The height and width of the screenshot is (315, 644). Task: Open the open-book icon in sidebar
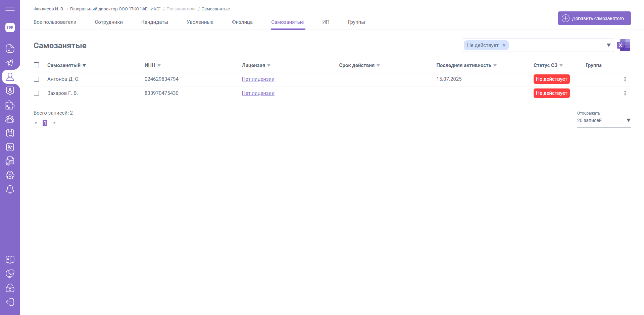10,260
